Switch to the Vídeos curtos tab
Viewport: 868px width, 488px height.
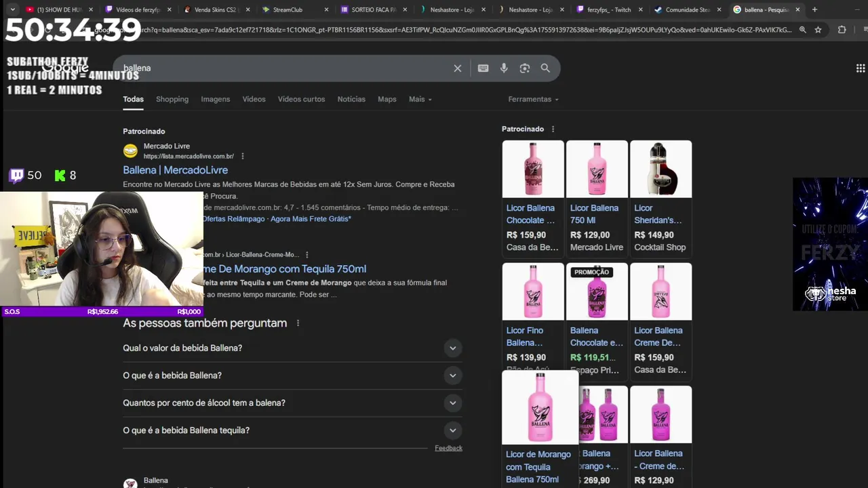(301, 99)
